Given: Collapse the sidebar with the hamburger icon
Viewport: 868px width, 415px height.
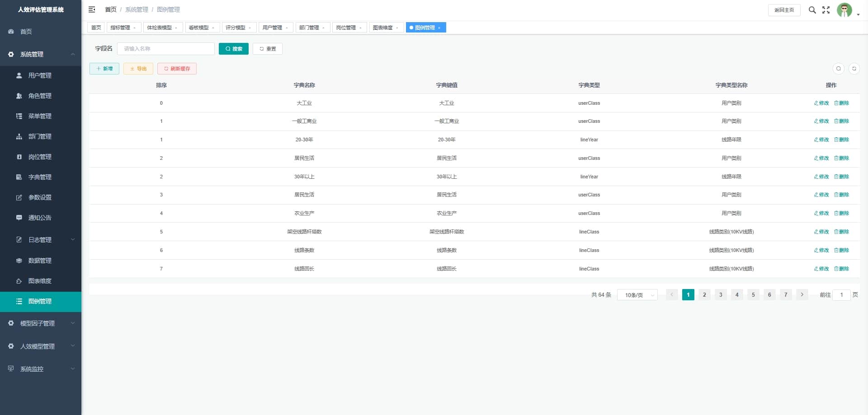Looking at the screenshot, I should [x=92, y=9].
